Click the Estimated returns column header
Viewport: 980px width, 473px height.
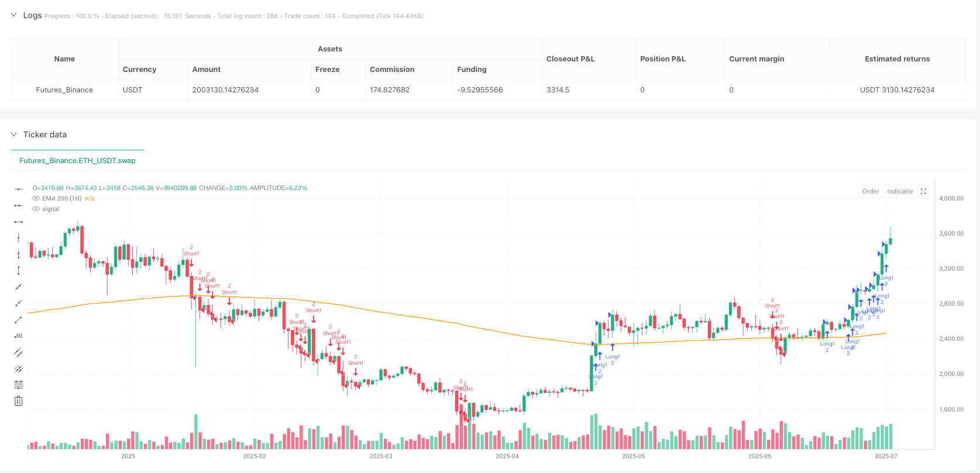pyautogui.click(x=897, y=59)
